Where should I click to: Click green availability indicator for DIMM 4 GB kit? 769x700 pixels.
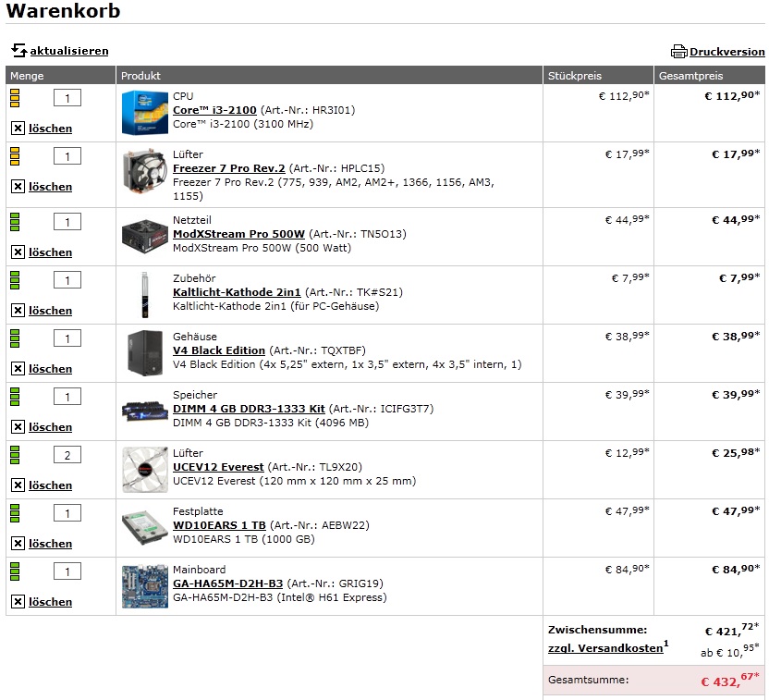pyautogui.click(x=15, y=397)
